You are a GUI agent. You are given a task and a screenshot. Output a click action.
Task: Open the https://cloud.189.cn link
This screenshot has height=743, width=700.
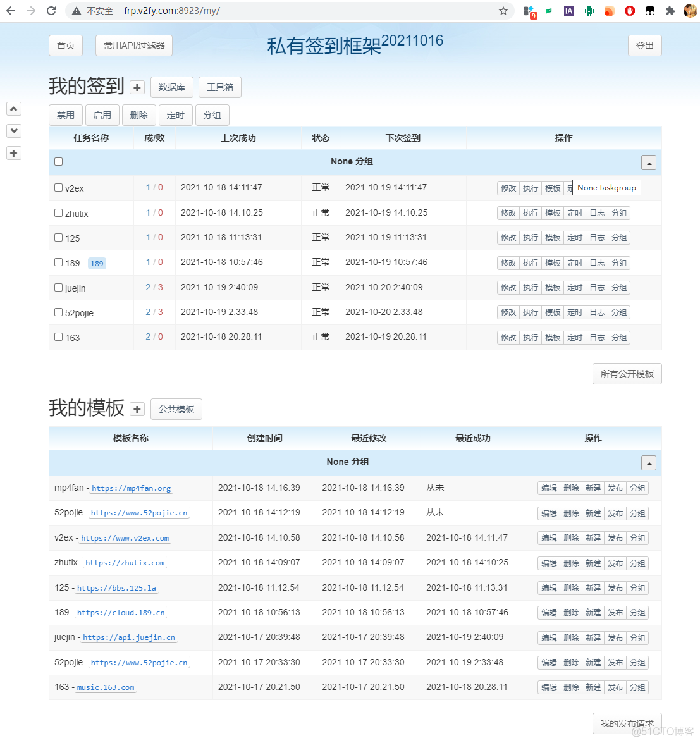click(121, 613)
